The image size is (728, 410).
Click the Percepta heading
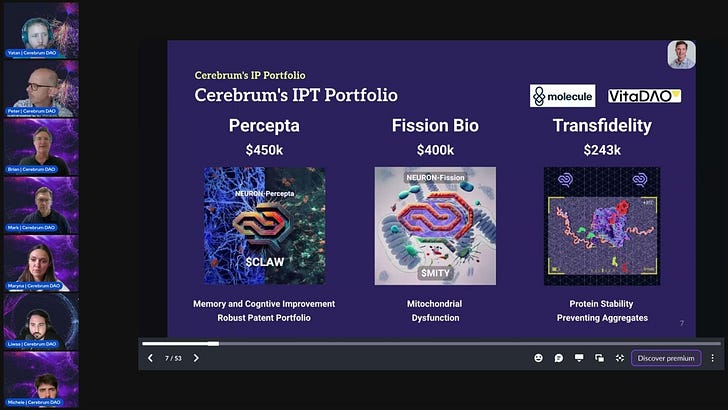click(x=264, y=125)
